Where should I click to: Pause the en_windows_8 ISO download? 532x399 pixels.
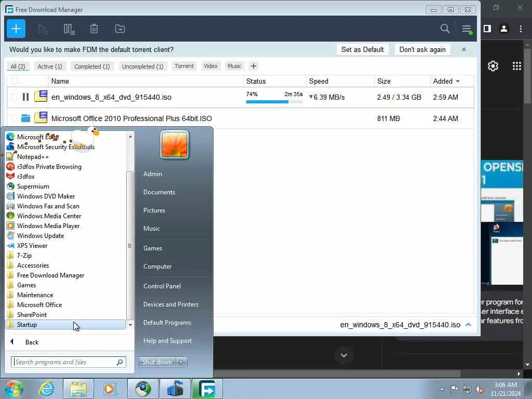point(25,97)
